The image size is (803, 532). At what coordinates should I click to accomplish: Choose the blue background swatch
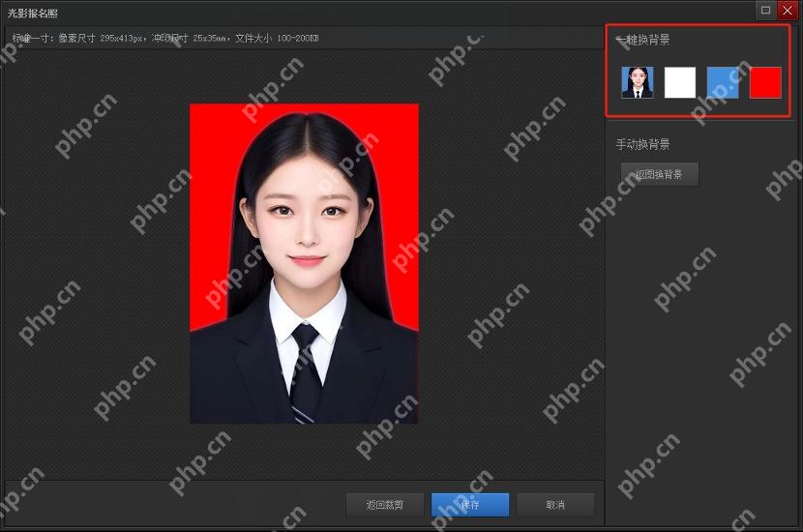tap(723, 82)
